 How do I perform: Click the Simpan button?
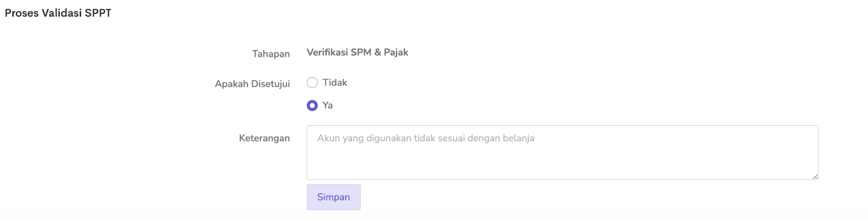[333, 197]
